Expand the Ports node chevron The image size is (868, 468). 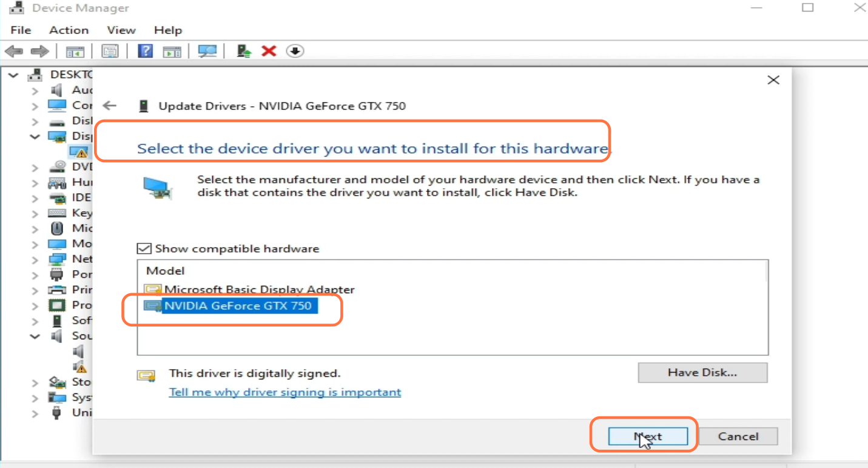(35, 275)
